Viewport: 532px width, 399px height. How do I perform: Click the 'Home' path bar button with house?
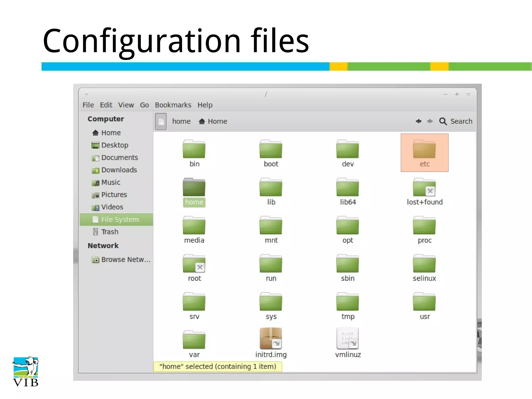point(213,121)
